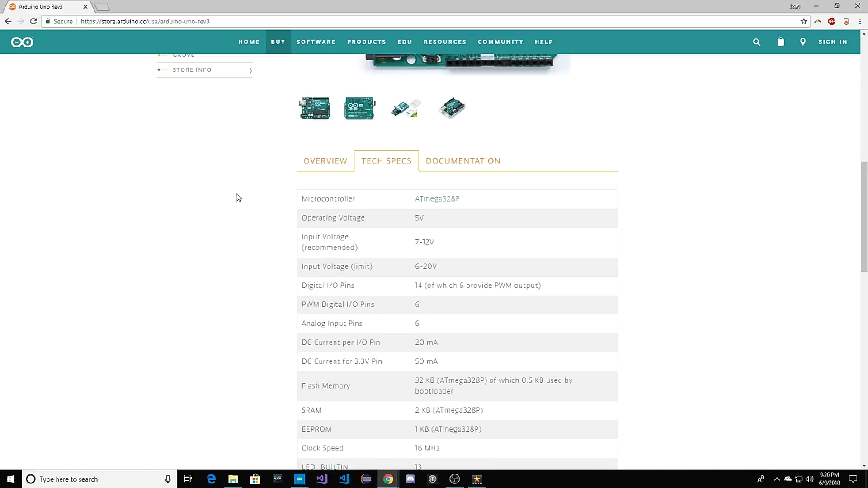This screenshot has height=488, width=868.
Task: Go back with browser back arrow
Action: (8, 21)
